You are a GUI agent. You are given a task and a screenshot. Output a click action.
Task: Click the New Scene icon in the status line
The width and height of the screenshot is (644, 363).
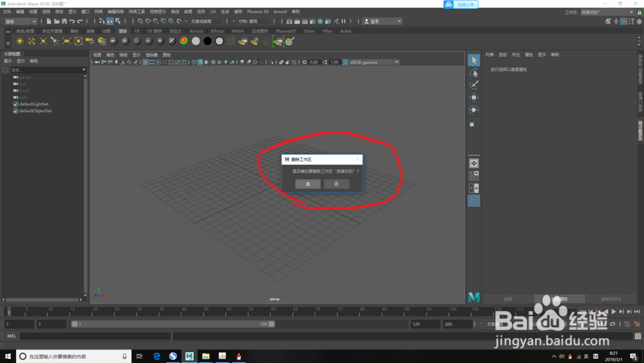click(49, 21)
